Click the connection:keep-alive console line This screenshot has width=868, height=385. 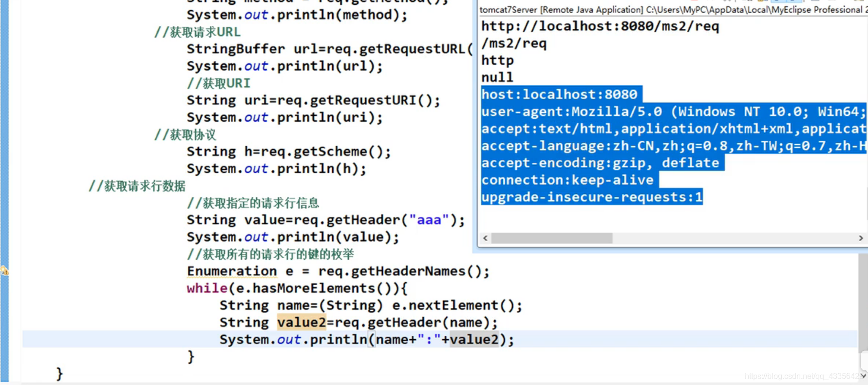569,180
